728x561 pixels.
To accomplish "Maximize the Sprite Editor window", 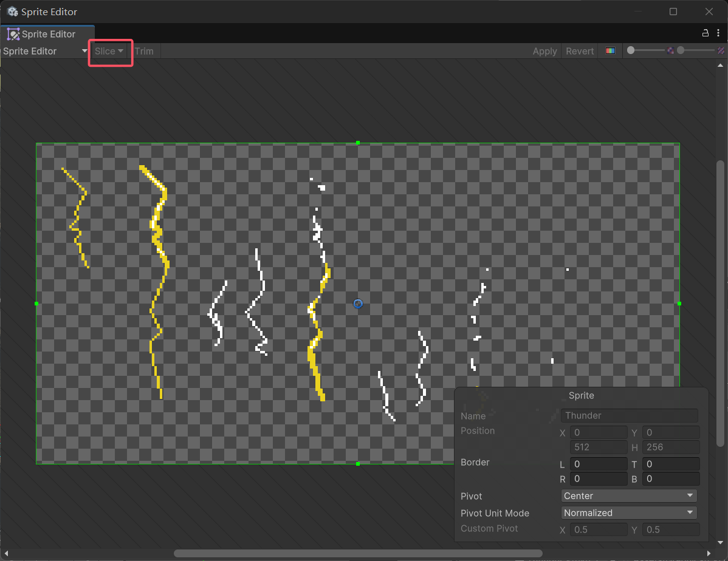I will pos(673,12).
